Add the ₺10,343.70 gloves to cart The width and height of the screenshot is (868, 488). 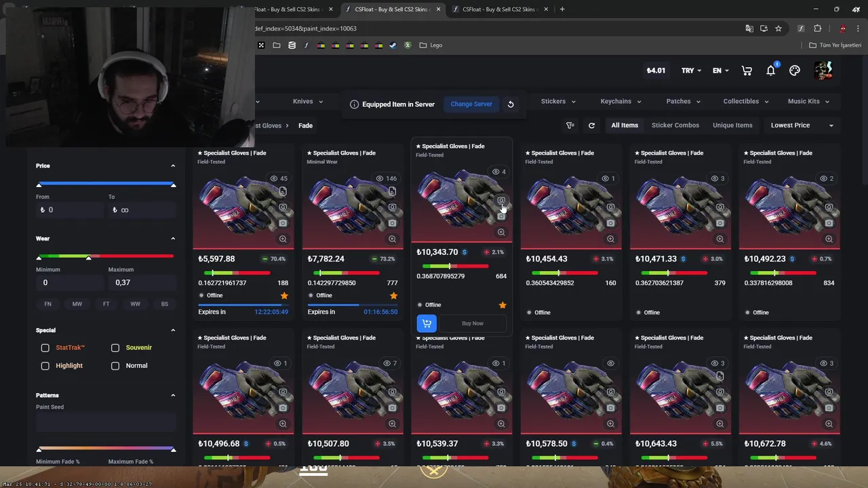(x=427, y=323)
